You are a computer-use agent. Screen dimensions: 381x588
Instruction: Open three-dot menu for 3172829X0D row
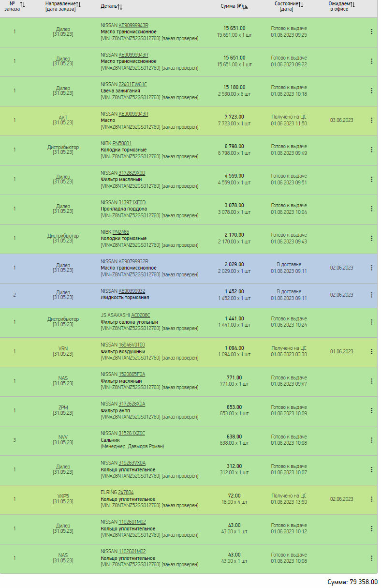(371, 179)
